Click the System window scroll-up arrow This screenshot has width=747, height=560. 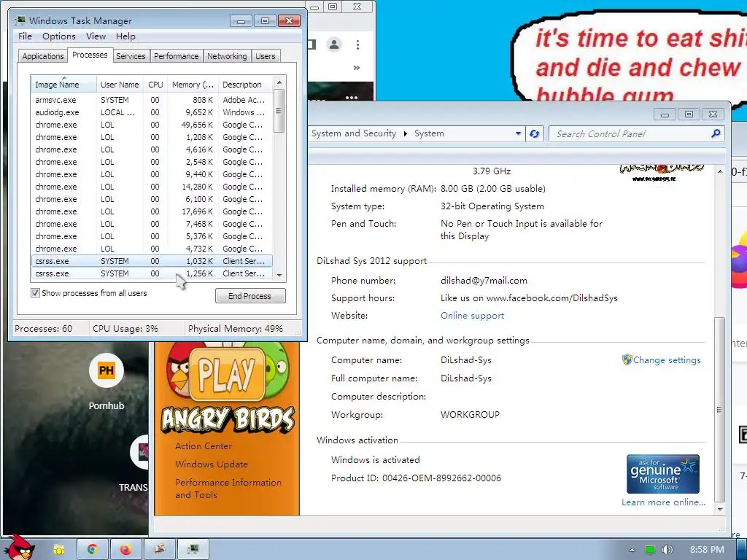coord(719,171)
